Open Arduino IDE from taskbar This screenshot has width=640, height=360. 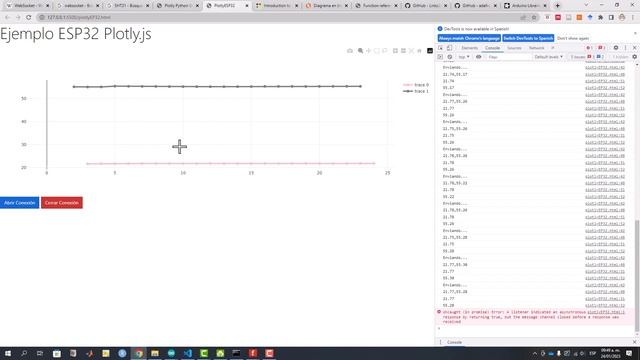[171, 353]
